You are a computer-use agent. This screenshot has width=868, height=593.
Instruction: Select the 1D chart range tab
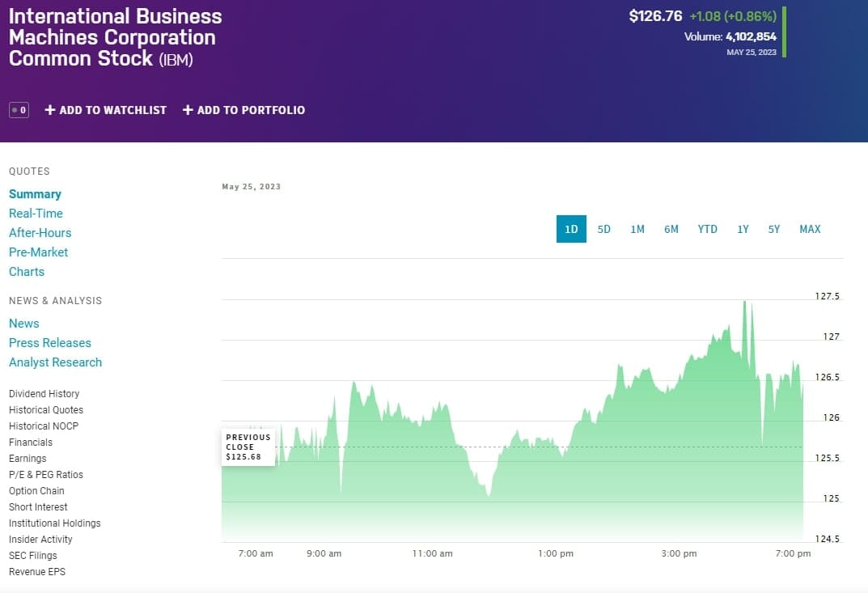[571, 229]
